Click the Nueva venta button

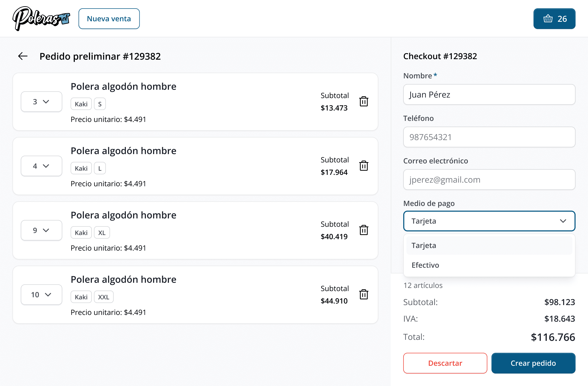point(109,19)
